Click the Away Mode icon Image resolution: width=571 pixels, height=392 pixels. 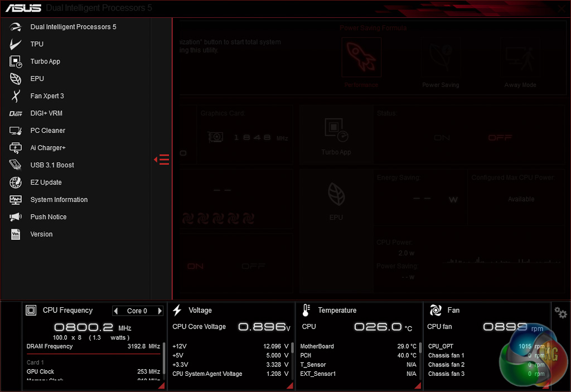coord(520,57)
